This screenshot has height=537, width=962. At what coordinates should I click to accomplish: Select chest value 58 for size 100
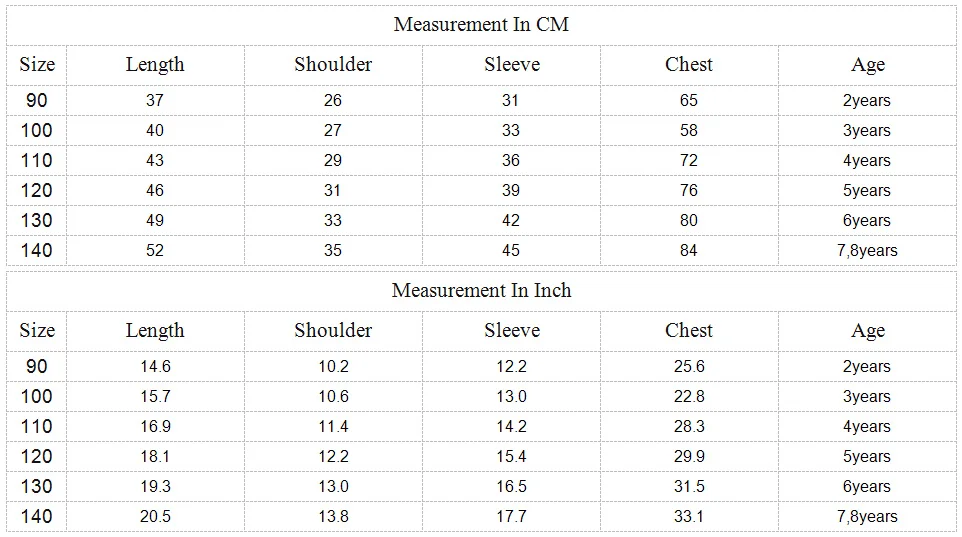(x=688, y=130)
